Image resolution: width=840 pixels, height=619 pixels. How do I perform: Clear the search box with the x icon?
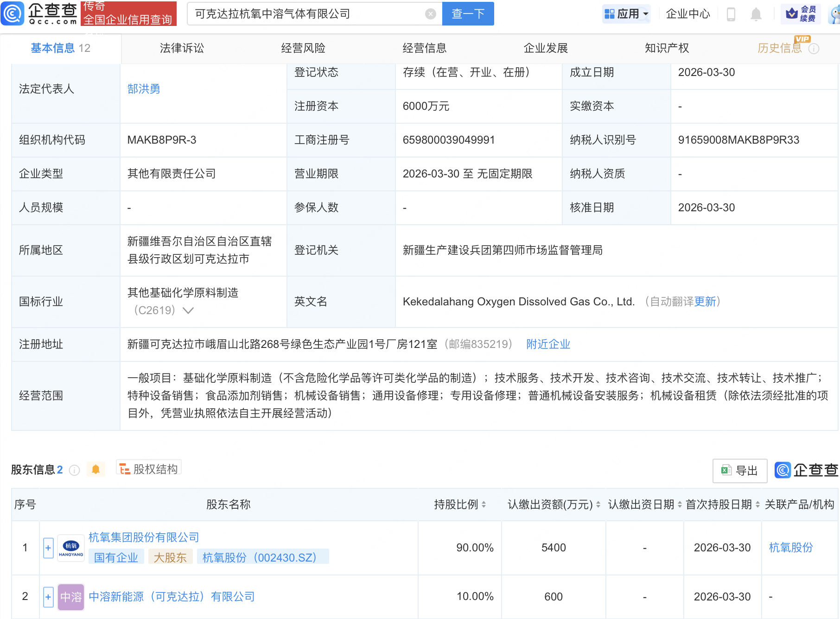click(430, 14)
